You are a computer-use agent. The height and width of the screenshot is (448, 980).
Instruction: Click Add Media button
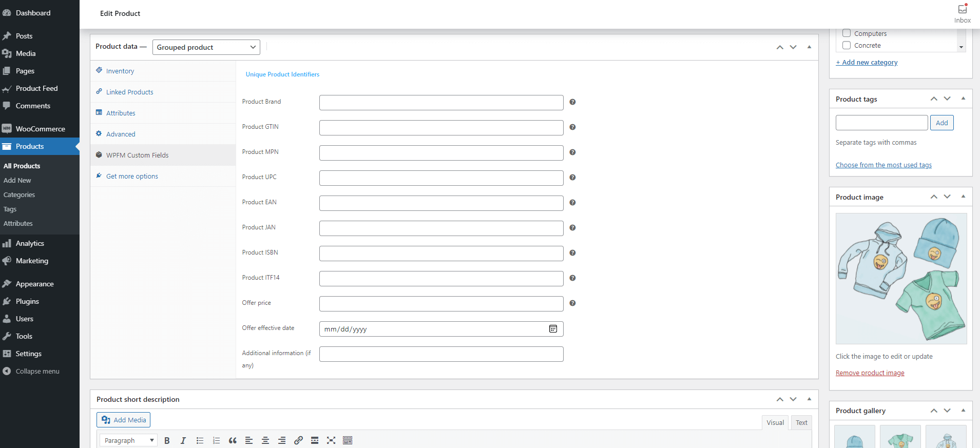(123, 420)
